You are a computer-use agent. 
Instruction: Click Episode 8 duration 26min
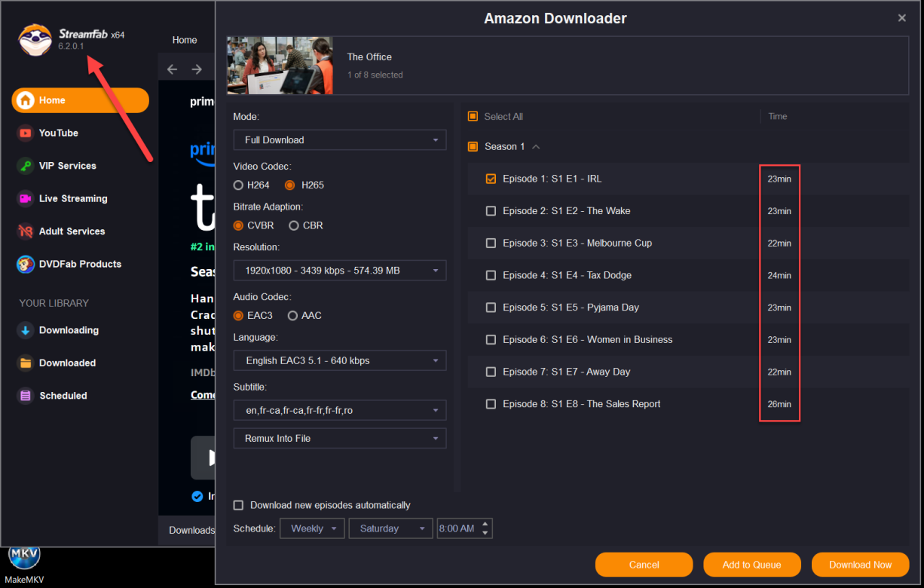779,404
